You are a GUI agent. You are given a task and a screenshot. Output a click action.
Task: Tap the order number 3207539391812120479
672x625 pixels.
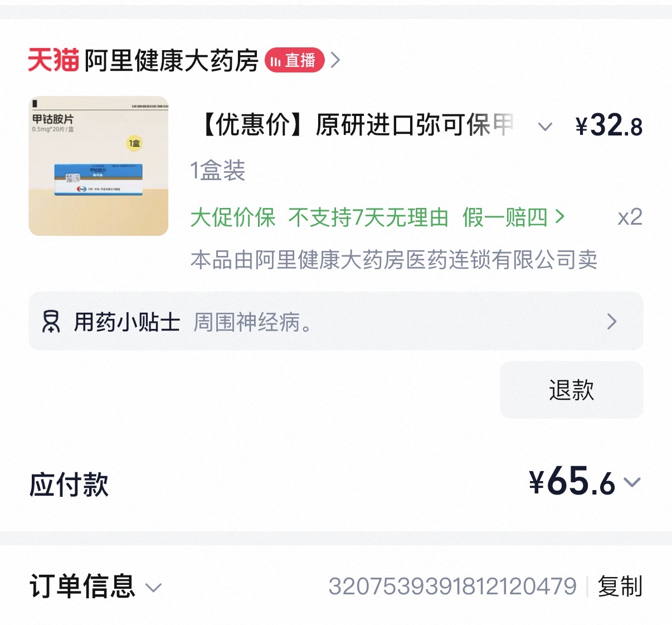coord(452,587)
